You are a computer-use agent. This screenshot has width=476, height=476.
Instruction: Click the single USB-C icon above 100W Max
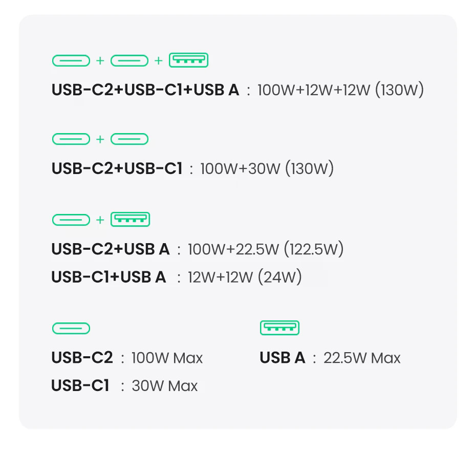pos(71,328)
